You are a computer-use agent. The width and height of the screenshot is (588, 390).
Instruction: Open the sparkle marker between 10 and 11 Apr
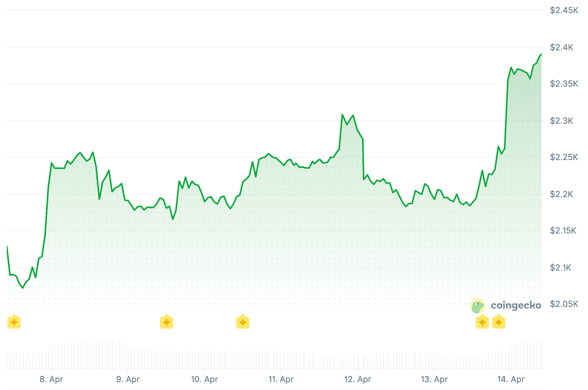[243, 322]
